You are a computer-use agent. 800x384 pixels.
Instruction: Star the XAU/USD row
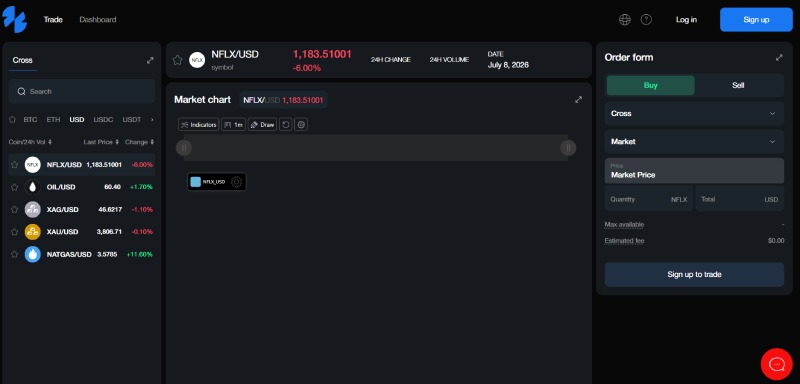pyautogui.click(x=15, y=232)
